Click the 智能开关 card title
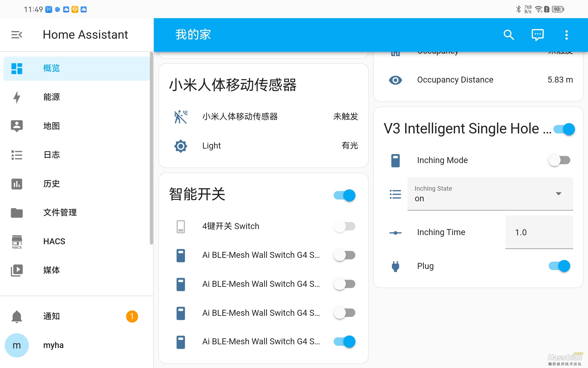Screen dimensions: 588x368 pyautogui.click(x=197, y=194)
